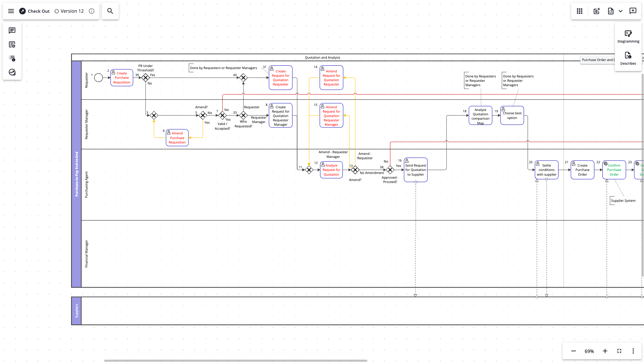Open the three-dot menu in the zoom bar
The width and height of the screenshot is (644, 362).
coord(633,351)
